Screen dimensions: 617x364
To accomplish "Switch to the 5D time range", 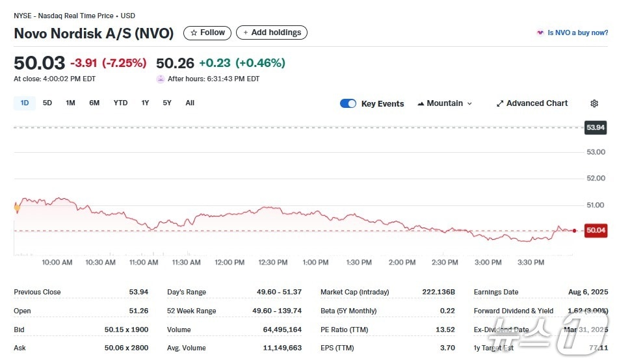I will point(47,103).
